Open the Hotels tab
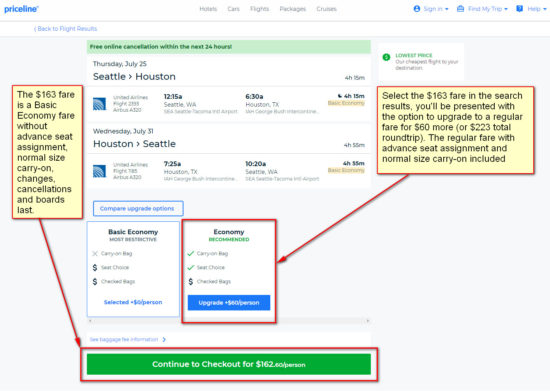Viewport: 550px width, 391px height. point(208,9)
